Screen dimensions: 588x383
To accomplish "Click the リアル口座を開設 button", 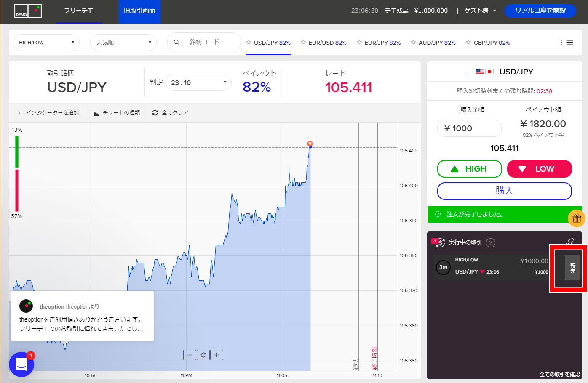I will (540, 11).
